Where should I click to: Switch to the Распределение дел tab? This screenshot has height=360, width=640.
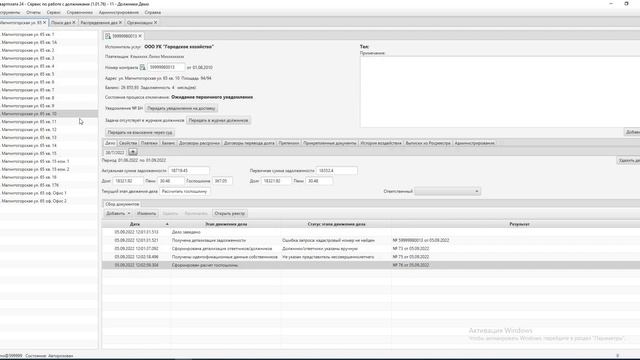click(x=99, y=22)
